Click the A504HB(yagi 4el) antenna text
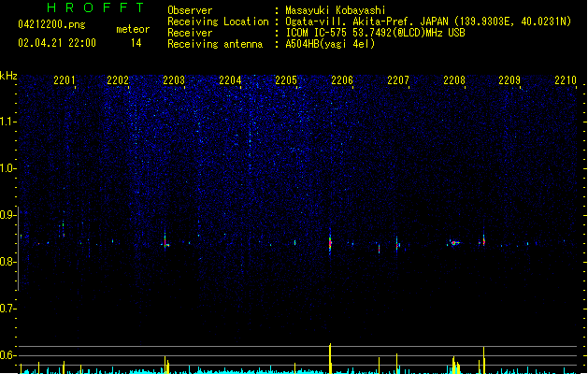The height and width of the screenshot is (374, 588). click(x=330, y=44)
